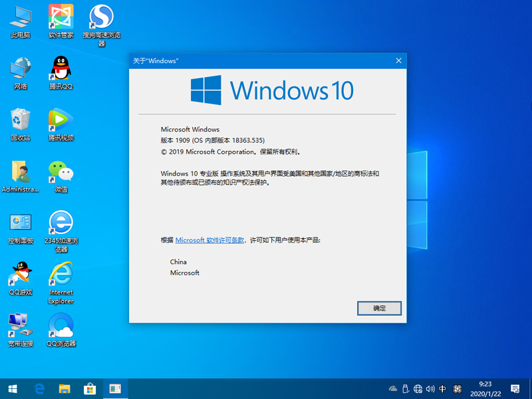Click the 确定 button in the dialog
Image resolution: width=532 pixels, height=399 pixels.
click(379, 309)
